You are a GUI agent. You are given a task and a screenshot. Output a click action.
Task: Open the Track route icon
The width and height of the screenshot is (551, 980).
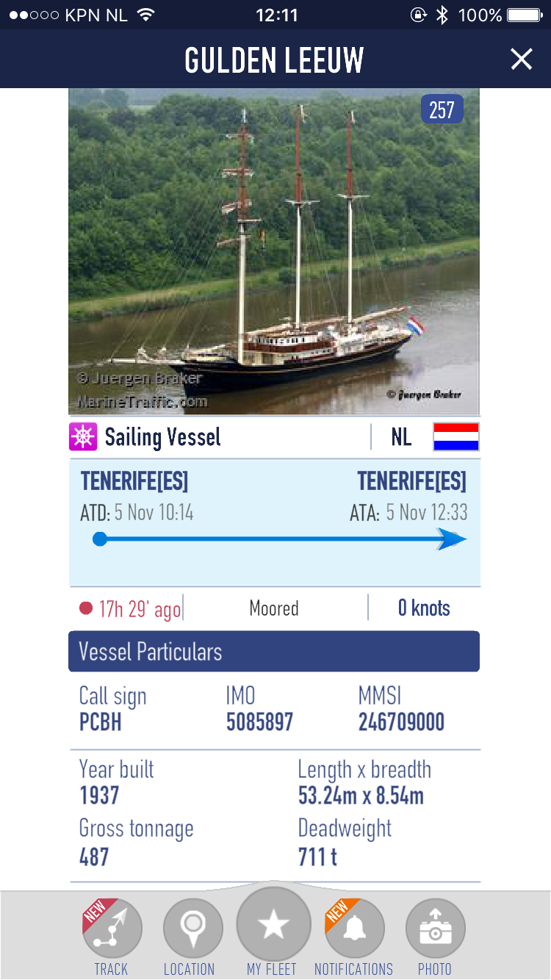click(x=112, y=929)
